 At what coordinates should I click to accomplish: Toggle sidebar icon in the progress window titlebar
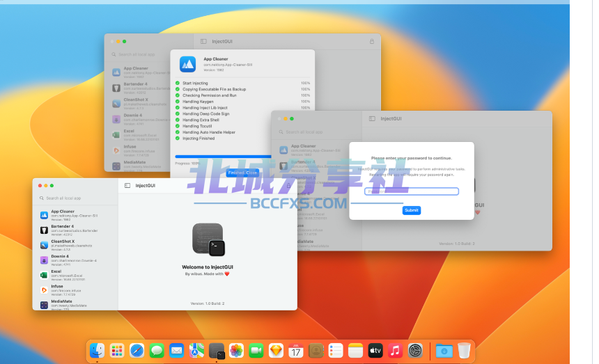point(203,41)
